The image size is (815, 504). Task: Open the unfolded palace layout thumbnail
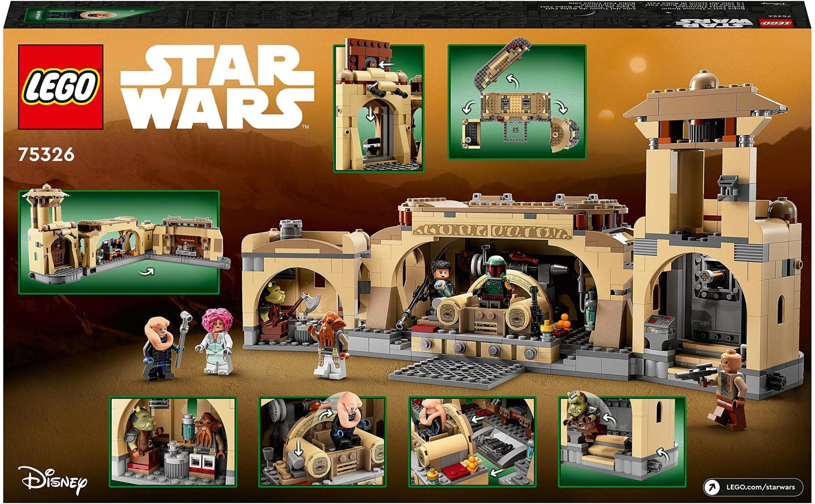119,242
